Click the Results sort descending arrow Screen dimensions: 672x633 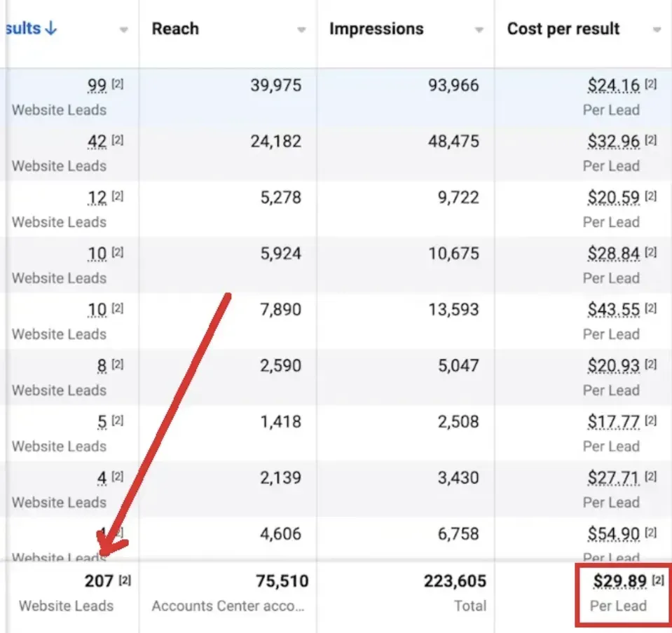coord(50,29)
